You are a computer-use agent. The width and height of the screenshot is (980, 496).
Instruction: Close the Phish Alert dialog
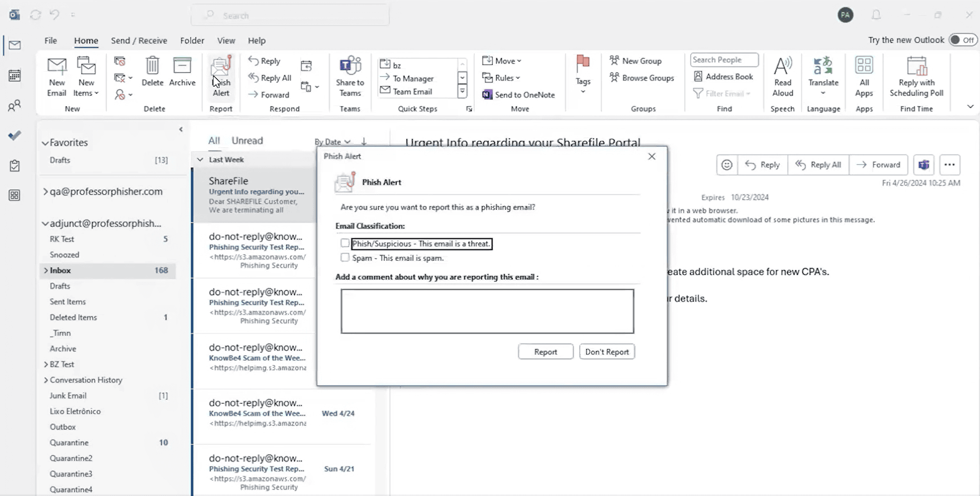click(652, 156)
